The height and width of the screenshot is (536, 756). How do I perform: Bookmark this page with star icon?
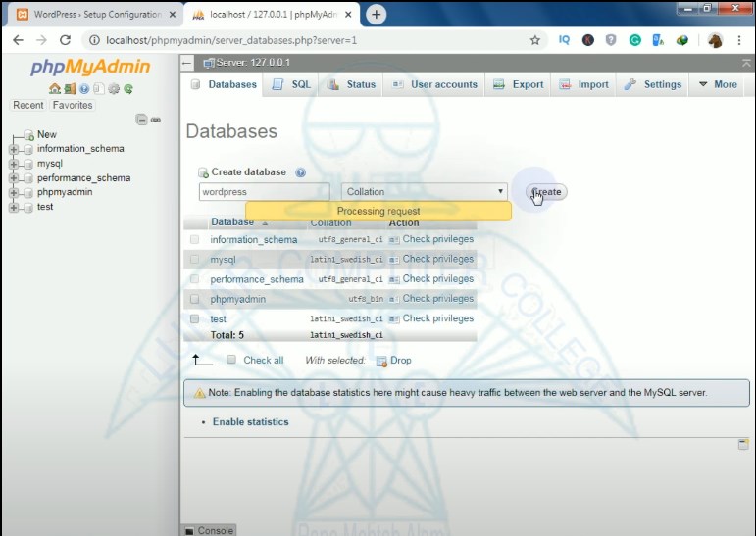(535, 40)
